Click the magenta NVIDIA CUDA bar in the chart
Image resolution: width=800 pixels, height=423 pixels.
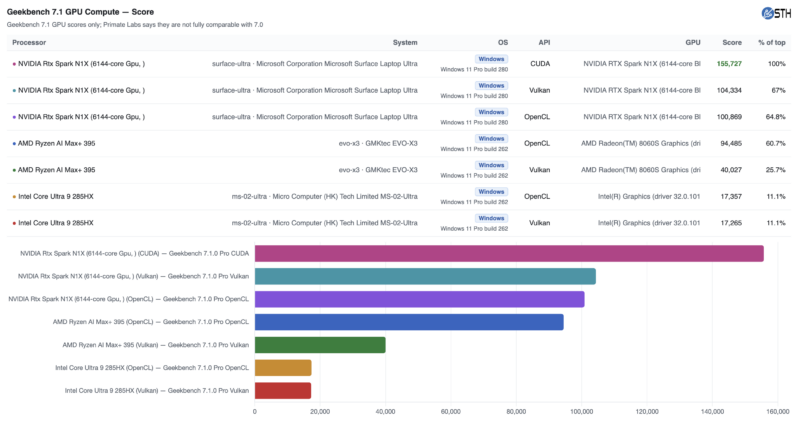click(x=509, y=254)
